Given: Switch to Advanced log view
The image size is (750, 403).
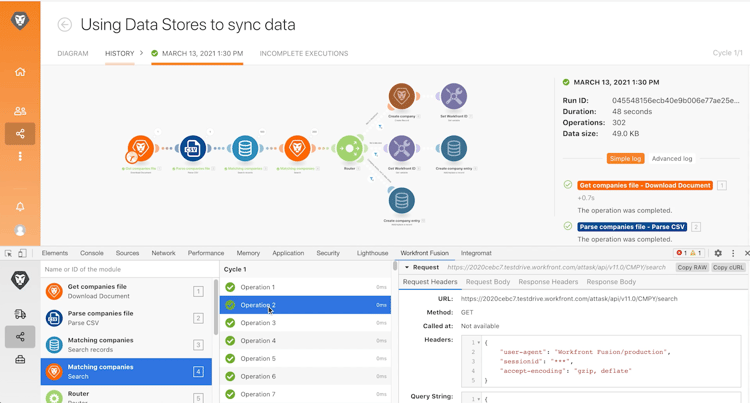Looking at the screenshot, I should click(672, 159).
